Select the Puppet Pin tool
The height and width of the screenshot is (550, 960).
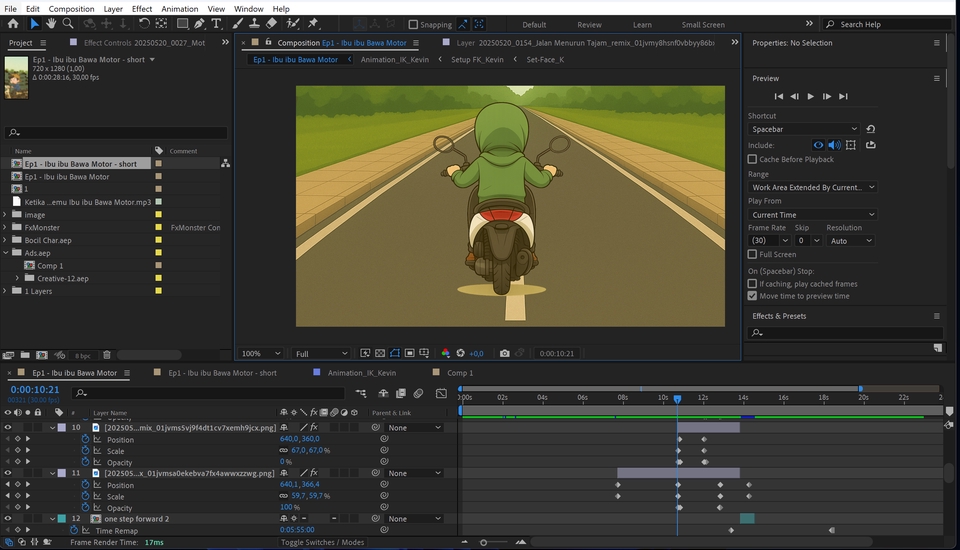tap(313, 24)
